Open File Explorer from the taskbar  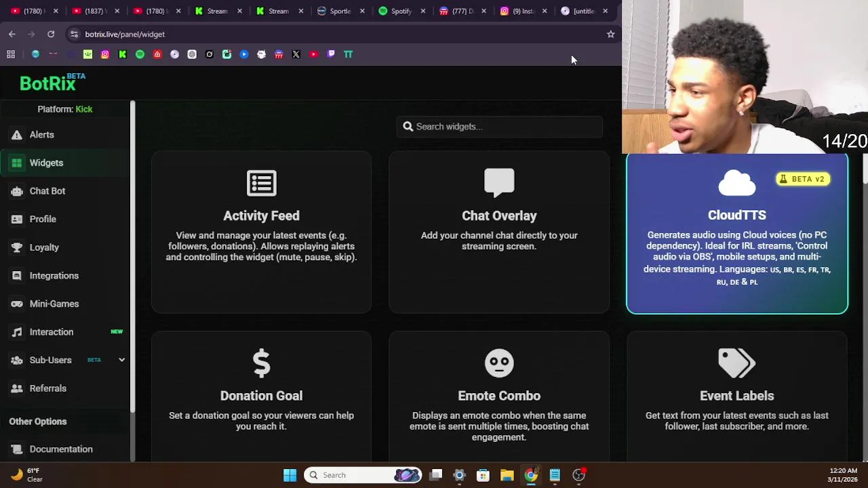[x=507, y=475]
